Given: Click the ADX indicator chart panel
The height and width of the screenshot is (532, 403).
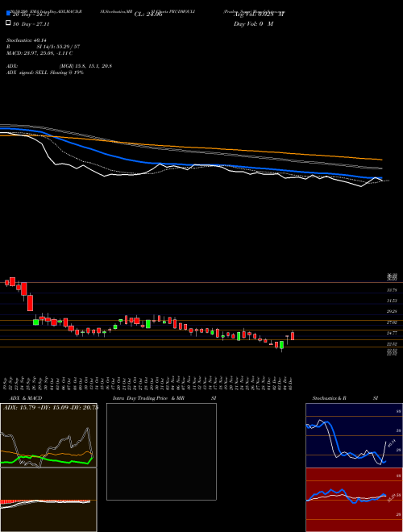Looking at the screenshot, I should (x=48, y=435).
